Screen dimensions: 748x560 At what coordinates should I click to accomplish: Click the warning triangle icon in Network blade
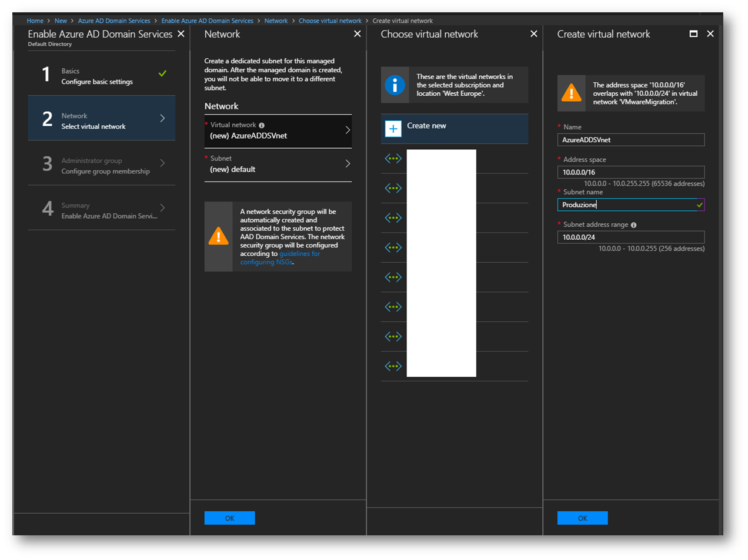[219, 236]
